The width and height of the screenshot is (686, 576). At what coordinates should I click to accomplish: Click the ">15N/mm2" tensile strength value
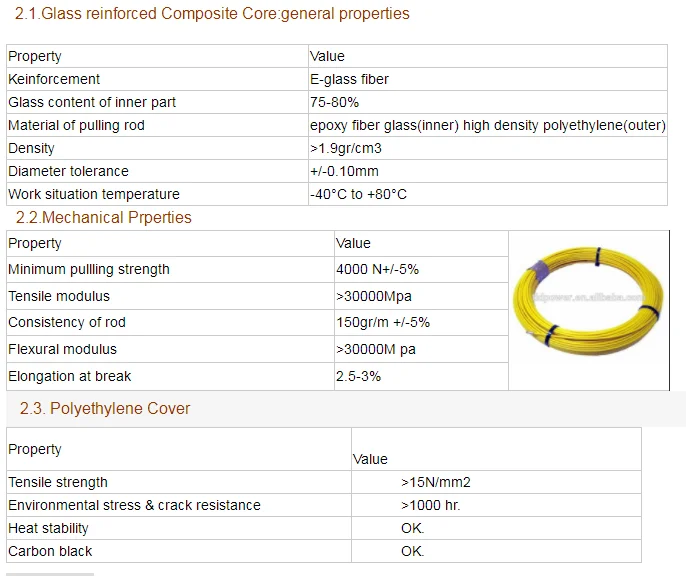[x=436, y=482]
